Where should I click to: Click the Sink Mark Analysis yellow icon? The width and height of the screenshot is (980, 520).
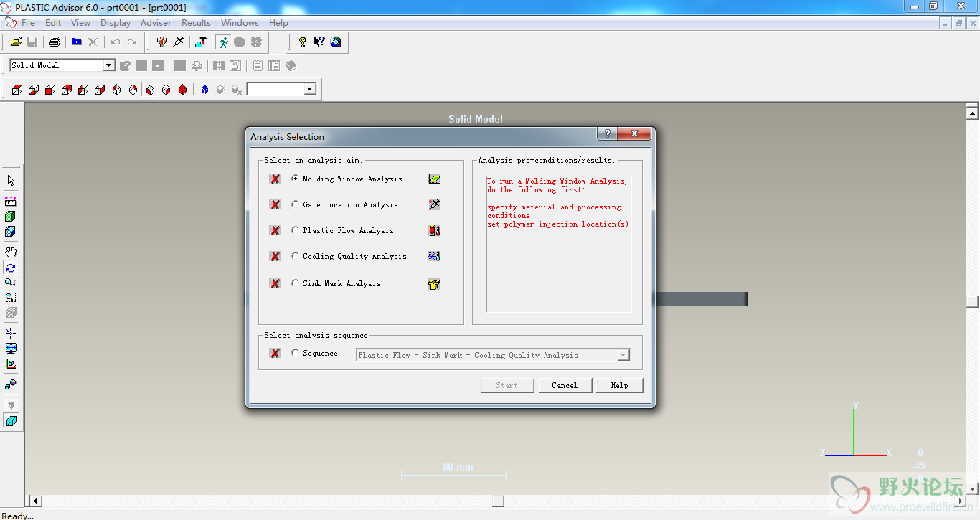tap(434, 284)
